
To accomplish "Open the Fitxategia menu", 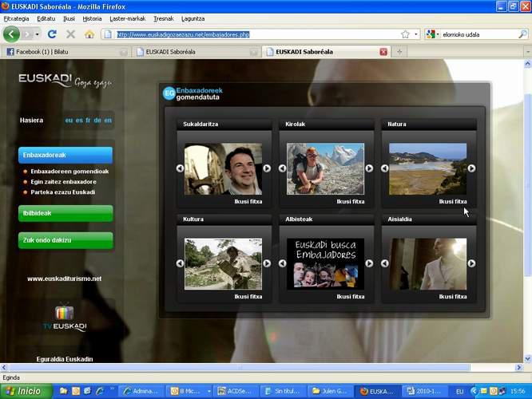I will [16, 18].
